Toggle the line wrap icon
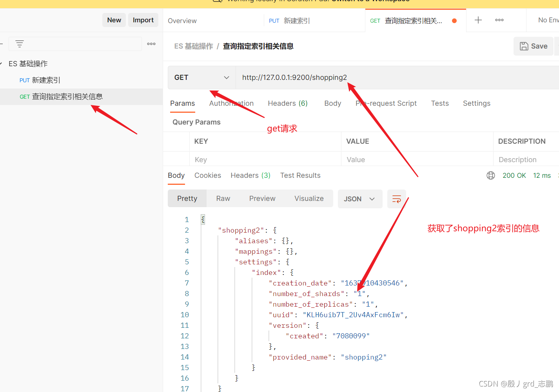559x392 pixels. coord(397,199)
